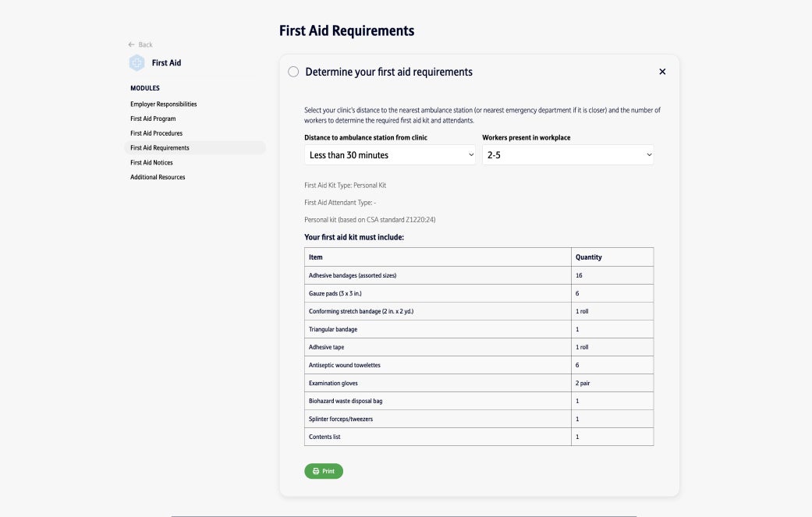Open the distance to ambulance station dropdown
The image size is (812, 517).
[390, 155]
